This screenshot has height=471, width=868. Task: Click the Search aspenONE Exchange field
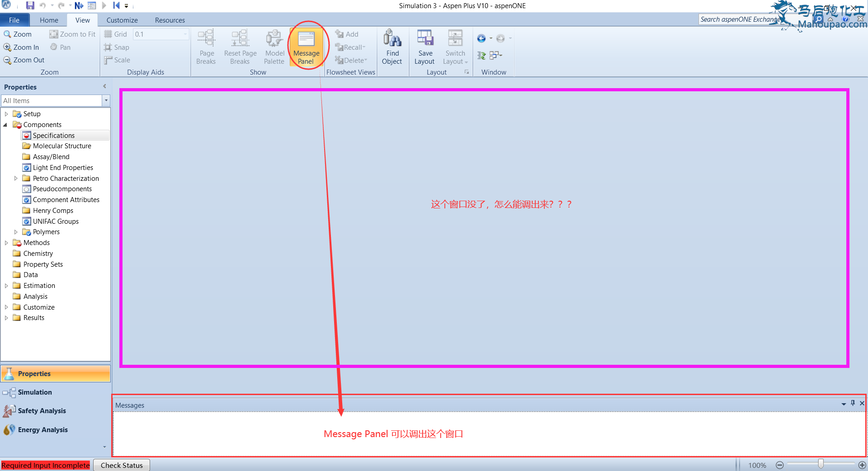point(739,19)
